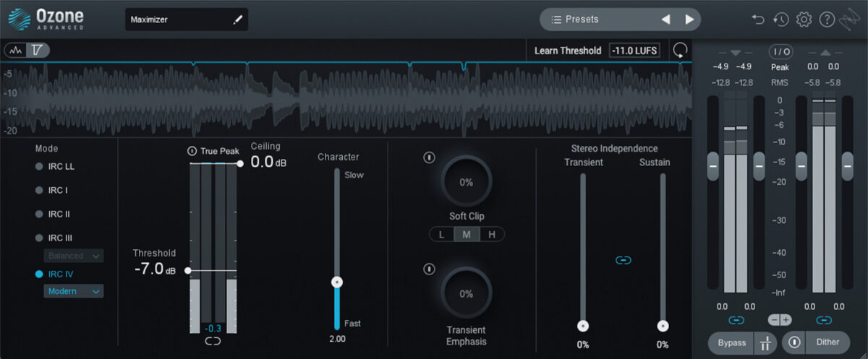The height and width of the screenshot is (359, 868).
Task: Toggle the input gain link icon
Action: 736,320
